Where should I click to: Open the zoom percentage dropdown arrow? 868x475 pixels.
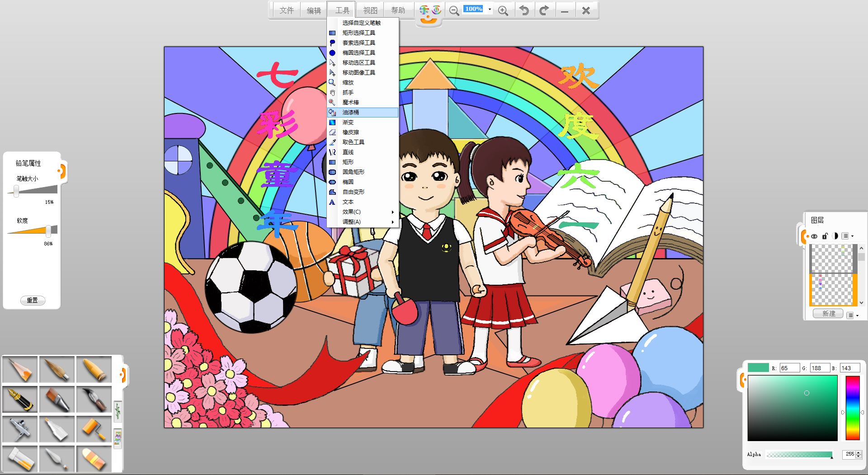(490, 9)
